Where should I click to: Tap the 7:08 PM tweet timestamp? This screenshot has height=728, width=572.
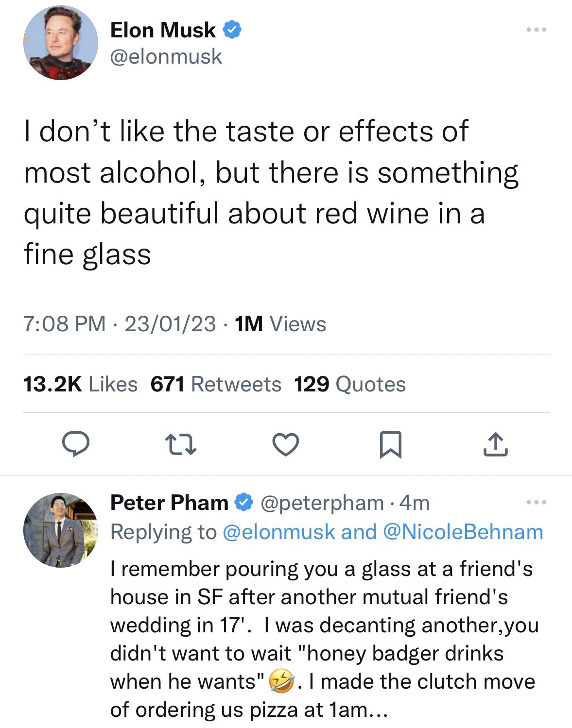tap(64, 324)
